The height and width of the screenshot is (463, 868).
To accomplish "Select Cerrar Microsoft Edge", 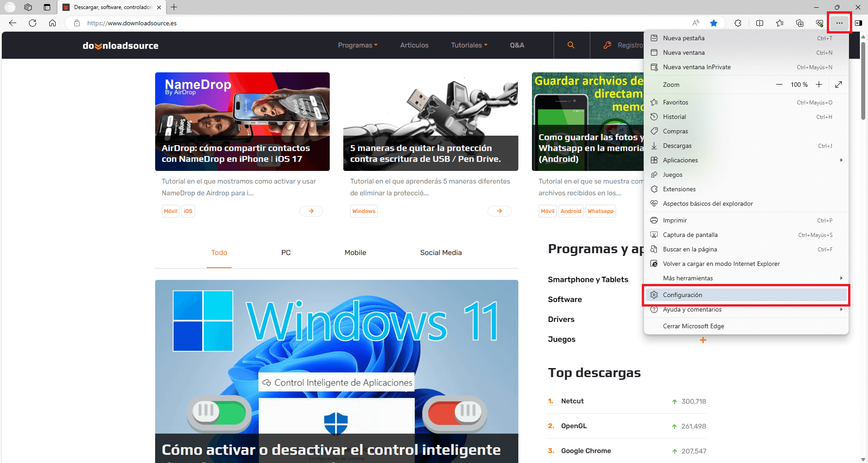I will click(746, 326).
